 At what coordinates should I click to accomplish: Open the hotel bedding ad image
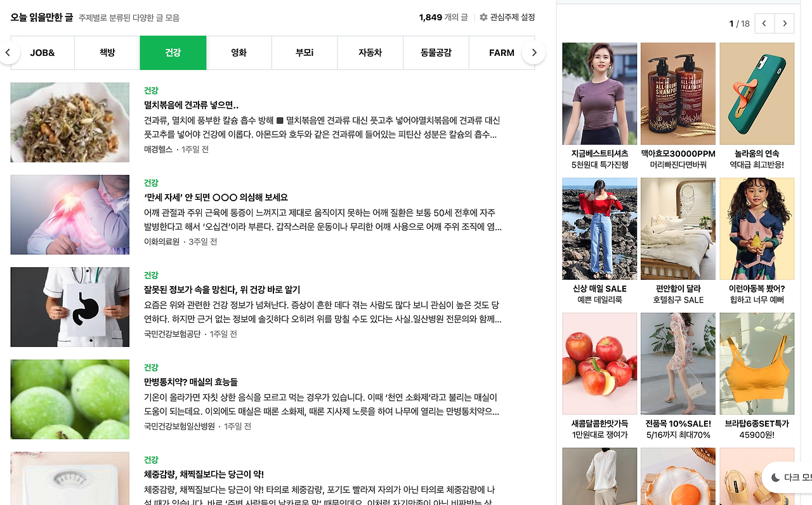coord(678,228)
